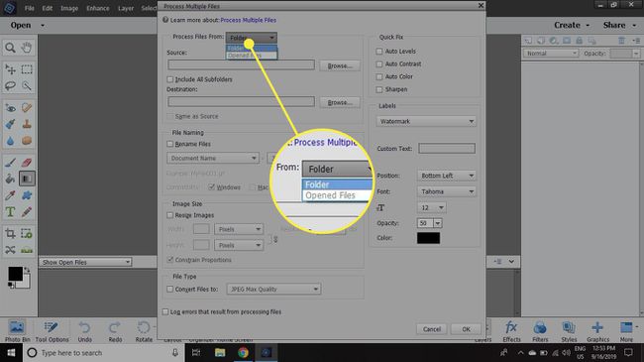
Task: Open the Photo Bin panel
Action: [17, 331]
